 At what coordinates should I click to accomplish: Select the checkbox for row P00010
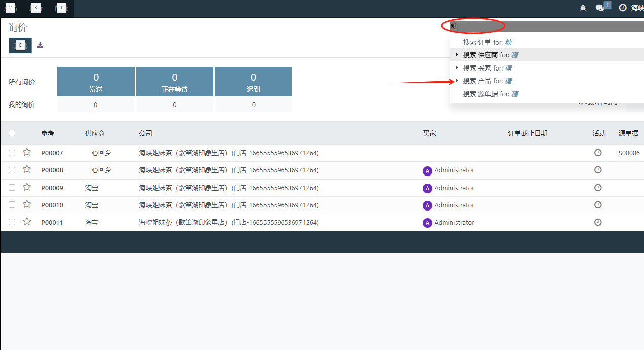click(x=12, y=205)
